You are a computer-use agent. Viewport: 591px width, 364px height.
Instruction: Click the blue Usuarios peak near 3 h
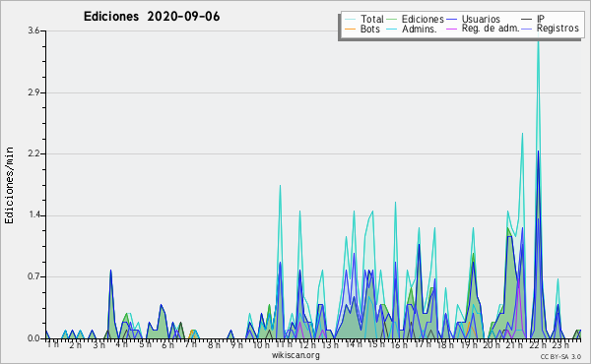[x=110, y=271]
